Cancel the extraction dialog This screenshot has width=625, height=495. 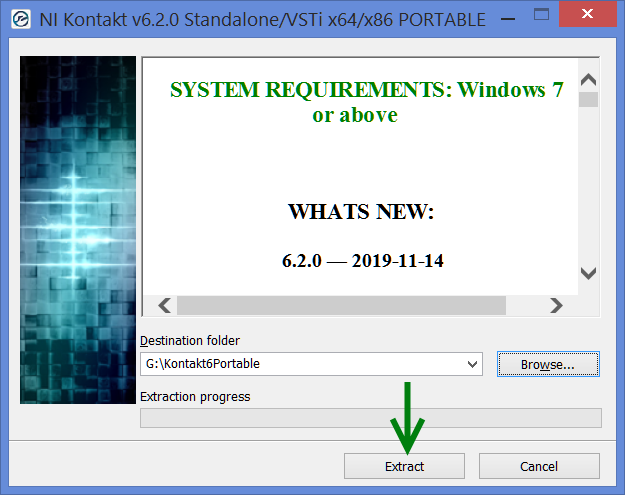pos(539,466)
